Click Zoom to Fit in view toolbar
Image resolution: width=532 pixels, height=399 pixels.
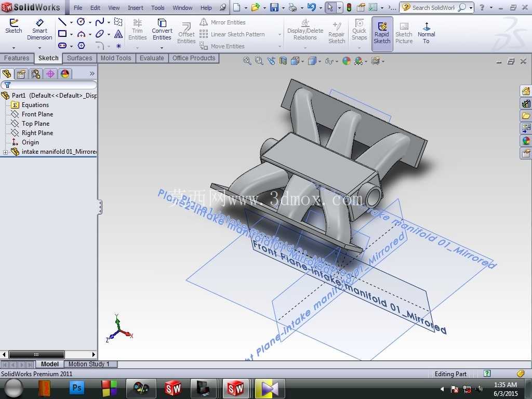click(247, 61)
